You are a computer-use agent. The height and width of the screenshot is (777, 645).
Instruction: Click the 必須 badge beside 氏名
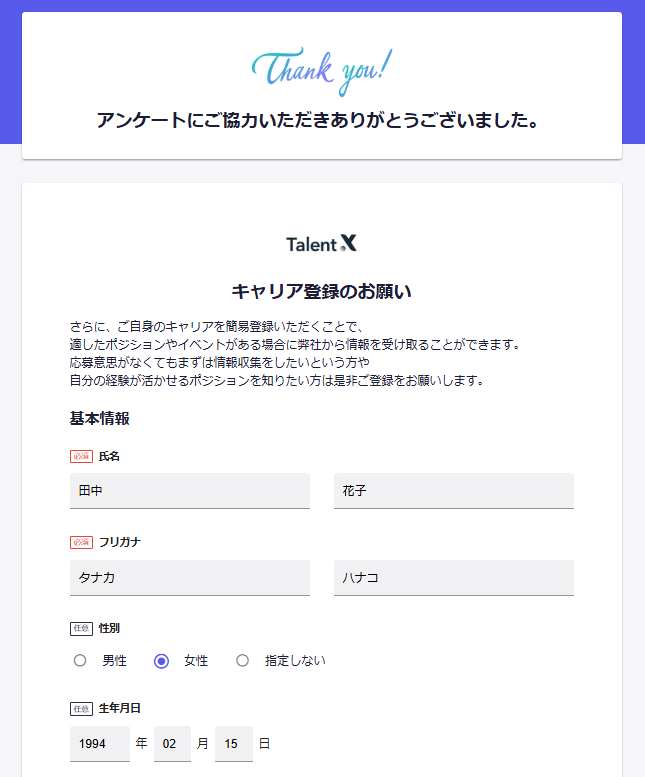[x=81, y=456]
